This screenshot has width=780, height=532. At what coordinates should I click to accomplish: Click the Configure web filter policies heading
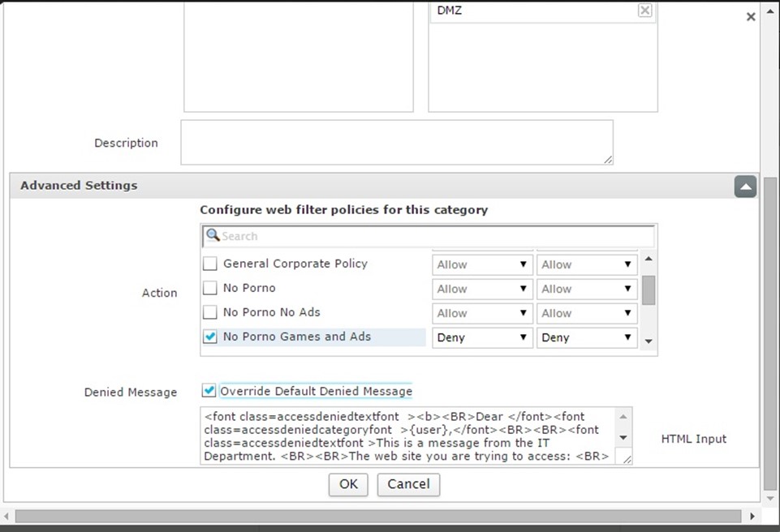coord(344,210)
